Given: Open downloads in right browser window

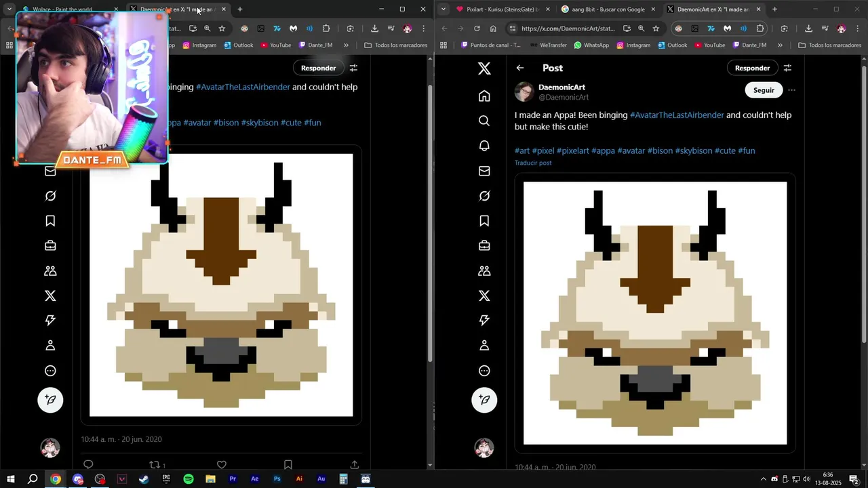Looking at the screenshot, I should [x=808, y=28].
